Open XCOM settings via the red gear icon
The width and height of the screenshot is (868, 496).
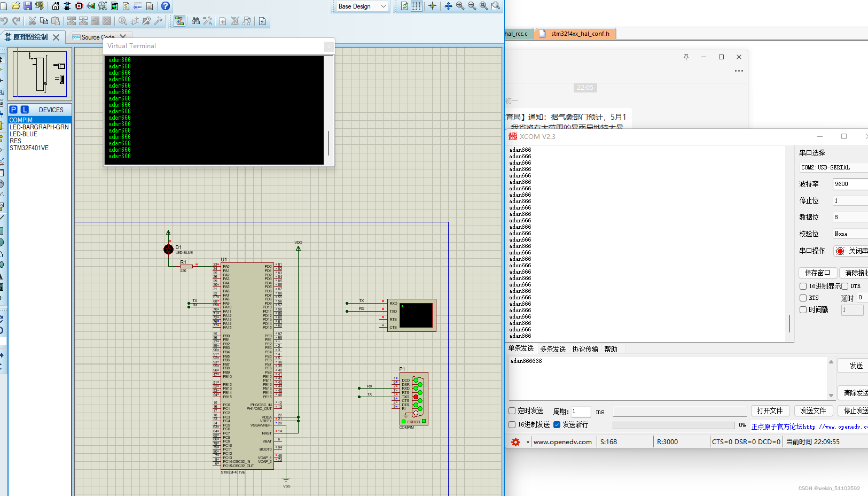coord(515,442)
